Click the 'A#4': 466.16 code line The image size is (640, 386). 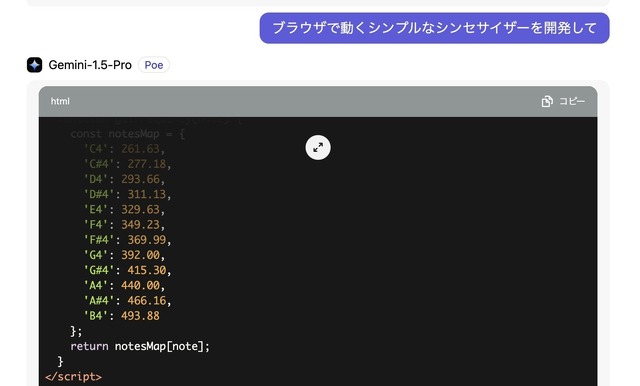(x=127, y=301)
